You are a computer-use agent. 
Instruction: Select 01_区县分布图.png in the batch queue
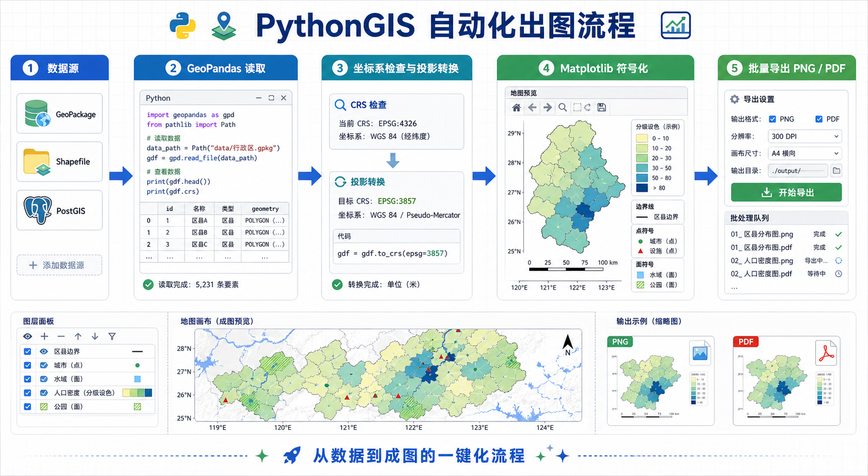(786, 234)
